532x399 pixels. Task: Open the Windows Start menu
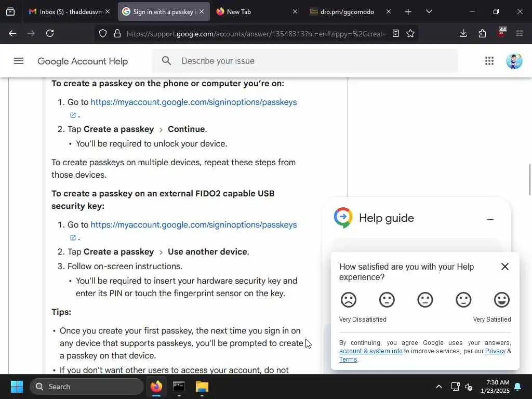17,387
